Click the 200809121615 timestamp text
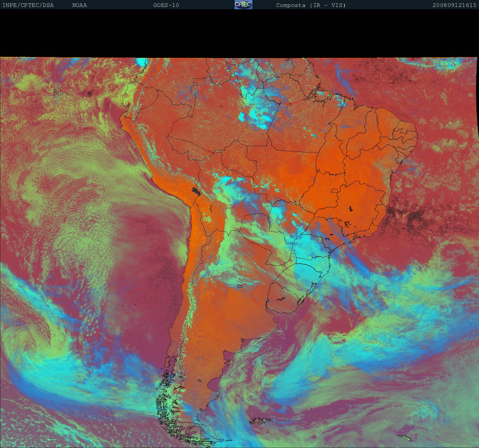Image resolution: width=479 pixels, height=448 pixels. (x=454, y=5)
